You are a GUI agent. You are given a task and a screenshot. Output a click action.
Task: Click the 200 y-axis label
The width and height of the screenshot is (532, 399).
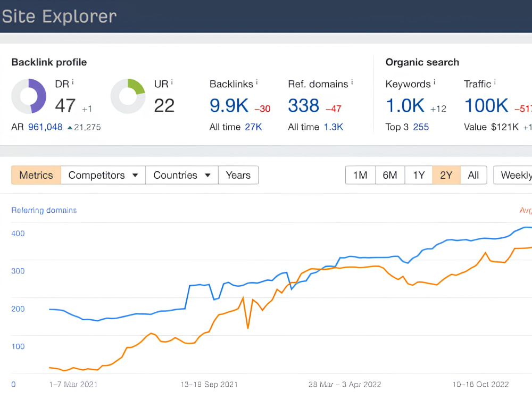(x=18, y=309)
